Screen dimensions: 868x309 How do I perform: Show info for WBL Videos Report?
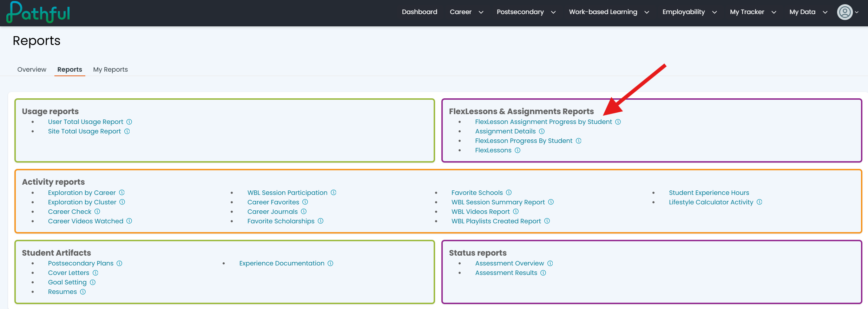(516, 211)
